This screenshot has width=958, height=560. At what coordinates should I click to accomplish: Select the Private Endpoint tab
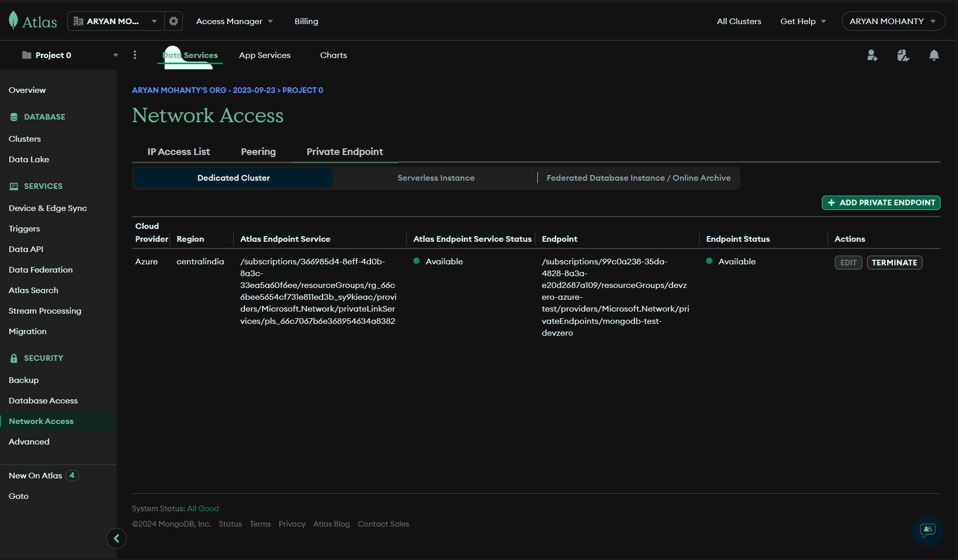(x=345, y=151)
